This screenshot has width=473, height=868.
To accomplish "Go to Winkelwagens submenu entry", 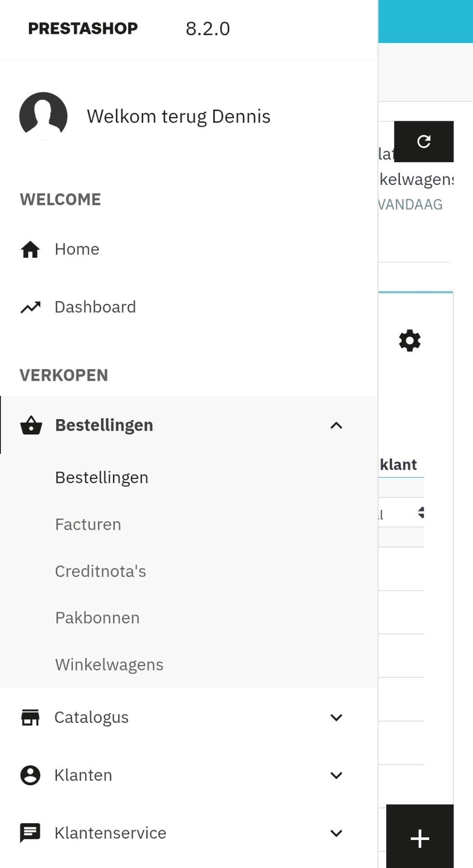I will 109,665.
